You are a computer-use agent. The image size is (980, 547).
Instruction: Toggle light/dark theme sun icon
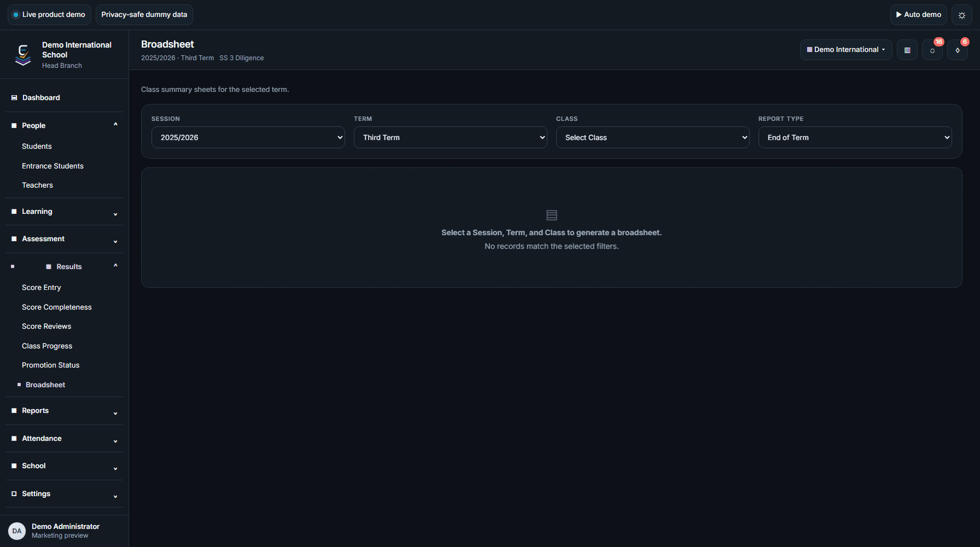tap(961, 15)
